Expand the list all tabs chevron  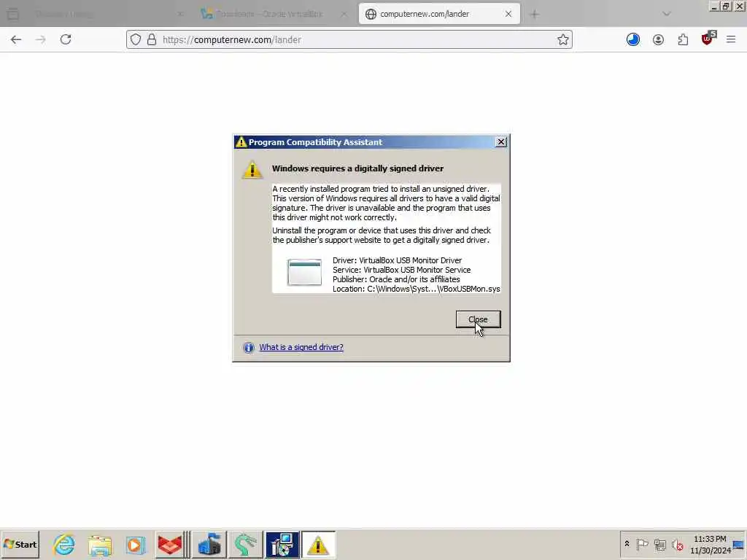[x=667, y=14]
